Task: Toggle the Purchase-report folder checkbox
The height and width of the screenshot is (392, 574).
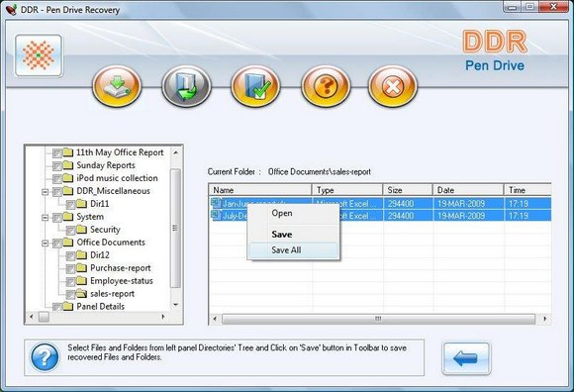Action: tap(70, 268)
